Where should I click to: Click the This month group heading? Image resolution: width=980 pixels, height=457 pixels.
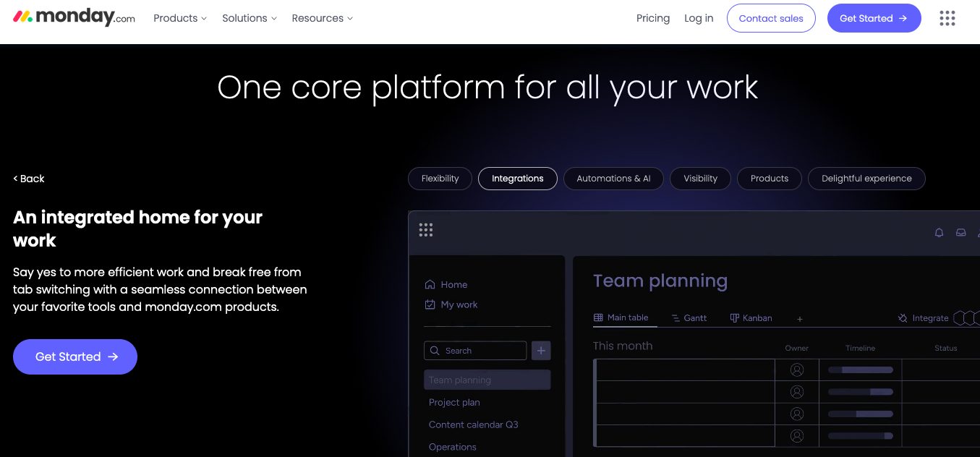(623, 346)
